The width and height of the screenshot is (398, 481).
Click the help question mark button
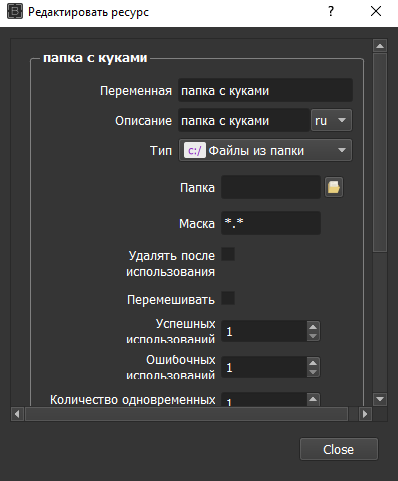[331, 12]
